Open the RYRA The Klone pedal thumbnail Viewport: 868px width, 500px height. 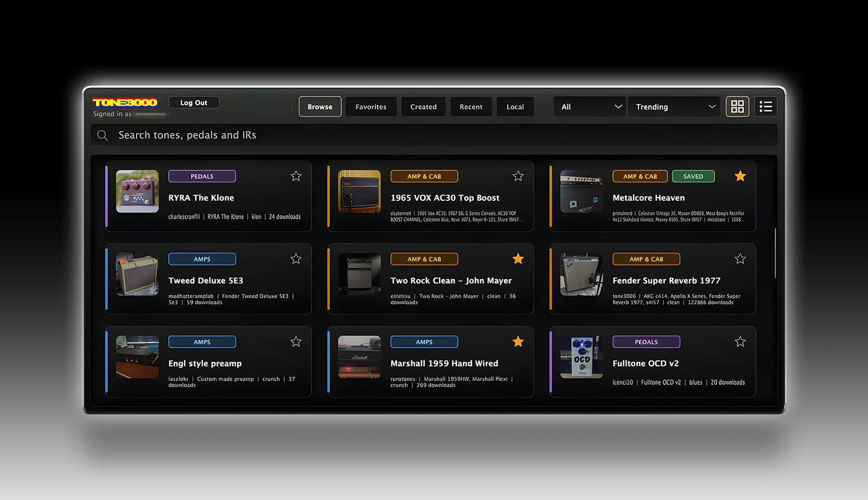pyautogui.click(x=137, y=191)
